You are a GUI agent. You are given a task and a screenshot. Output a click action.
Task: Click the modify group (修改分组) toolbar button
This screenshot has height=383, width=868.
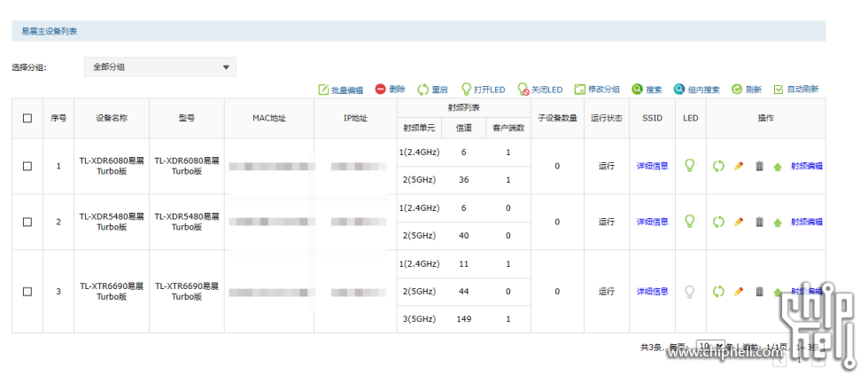597,90
